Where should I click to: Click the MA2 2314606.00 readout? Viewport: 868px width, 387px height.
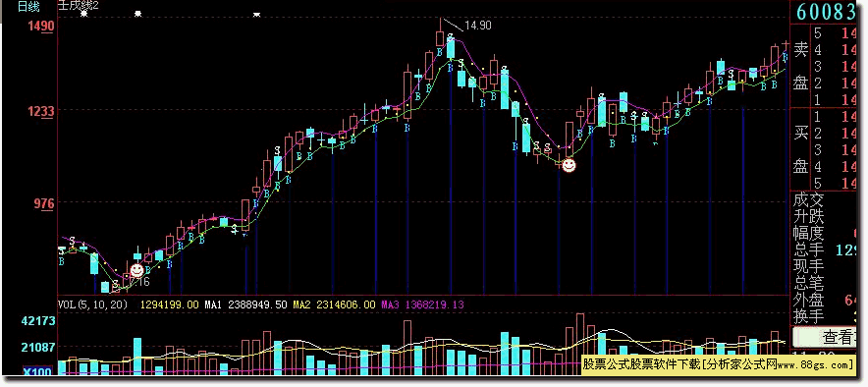[x=335, y=304]
